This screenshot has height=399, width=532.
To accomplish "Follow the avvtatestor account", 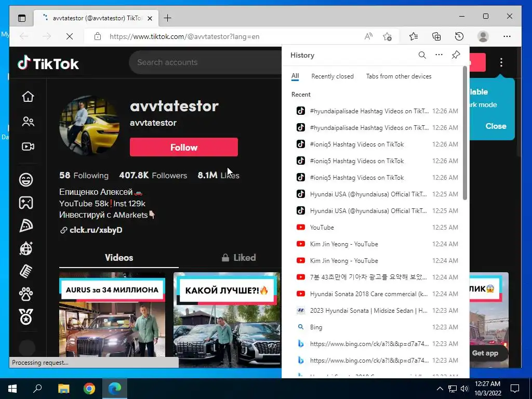I will (x=183, y=147).
